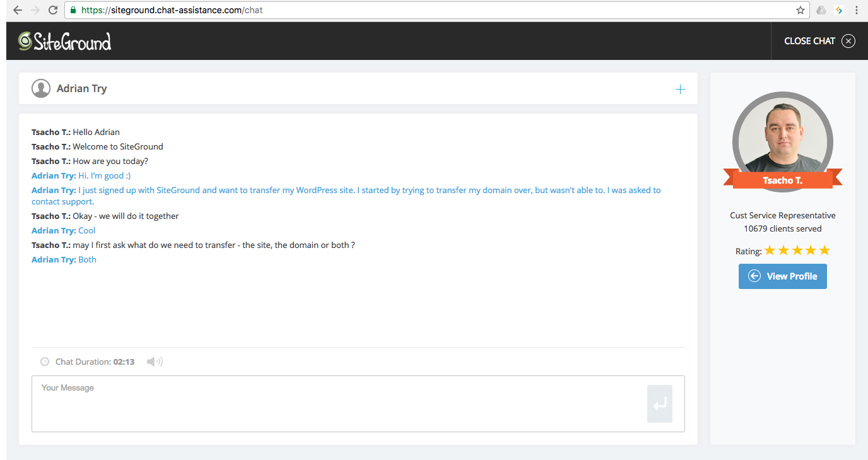868x460 pixels.
Task: Open agent details via View Profile
Action: coord(782,276)
